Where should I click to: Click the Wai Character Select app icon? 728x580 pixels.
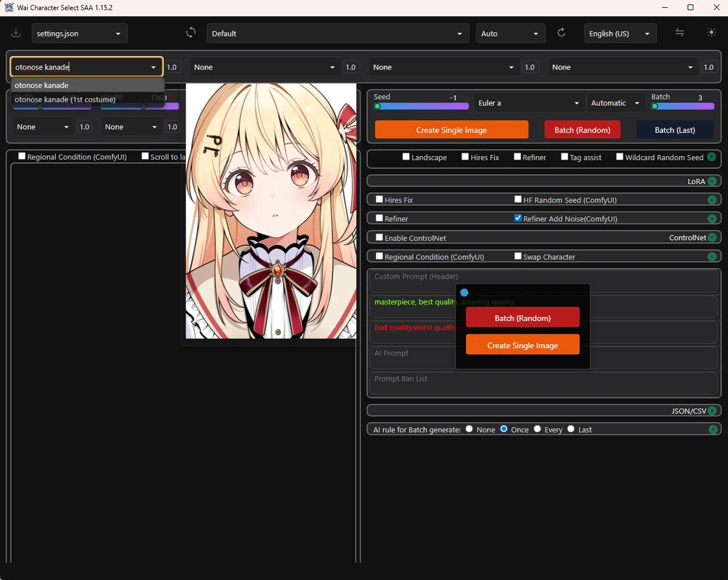pos(9,7)
